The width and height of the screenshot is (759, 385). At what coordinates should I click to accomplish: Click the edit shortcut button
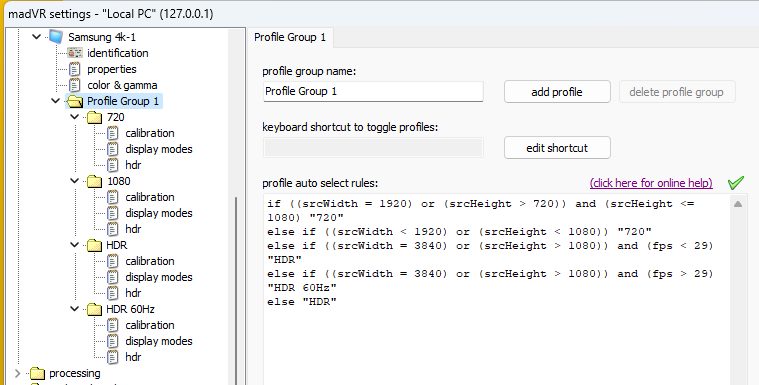pyautogui.click(x=557, y=148)
